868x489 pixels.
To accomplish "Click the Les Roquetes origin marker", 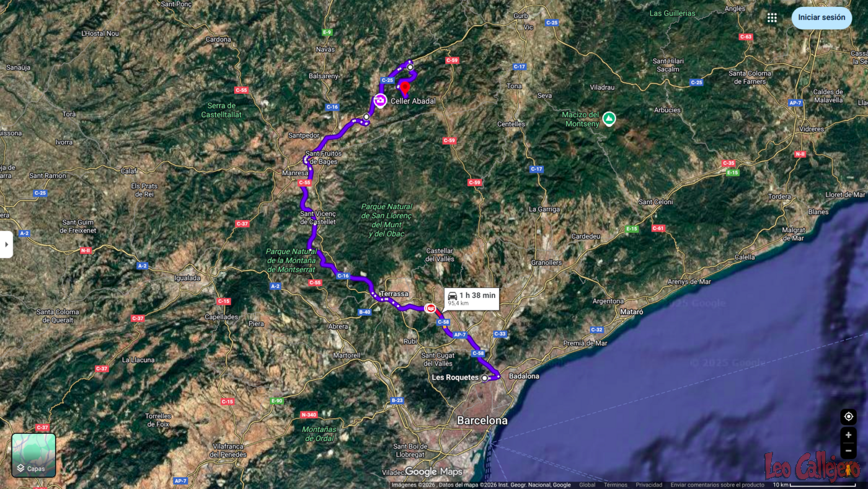I will [x=485, y=377].
